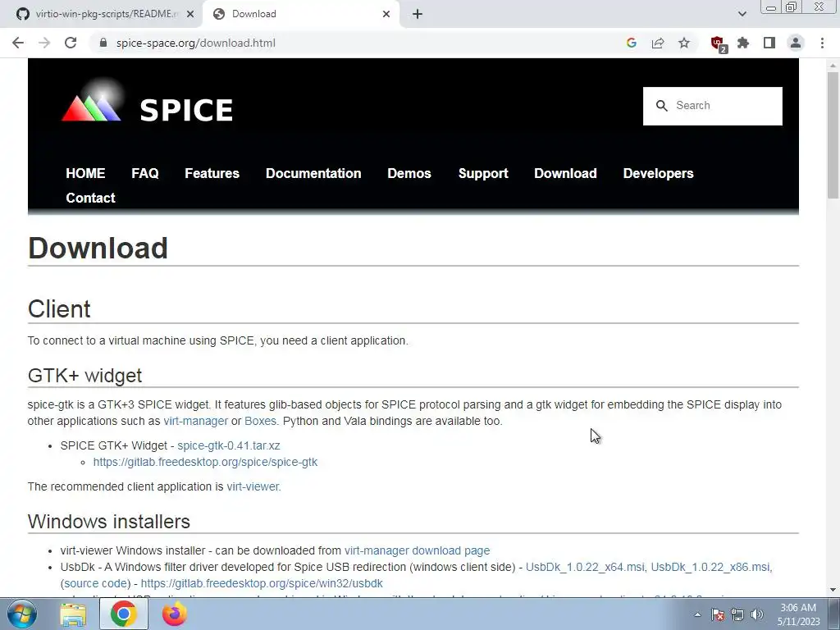This screenshot has height=630, width=840.
Task: Click the "GTK+ widget" heading
Action: pos(84,376)
